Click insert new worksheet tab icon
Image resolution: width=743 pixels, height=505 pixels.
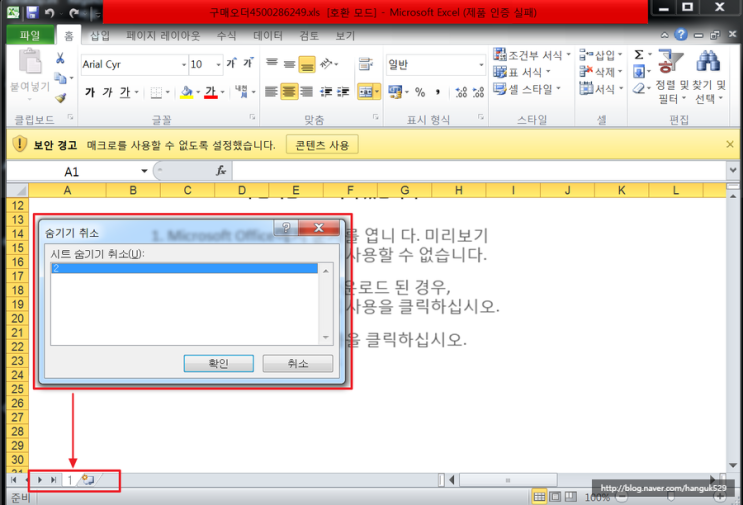[89, 480]
